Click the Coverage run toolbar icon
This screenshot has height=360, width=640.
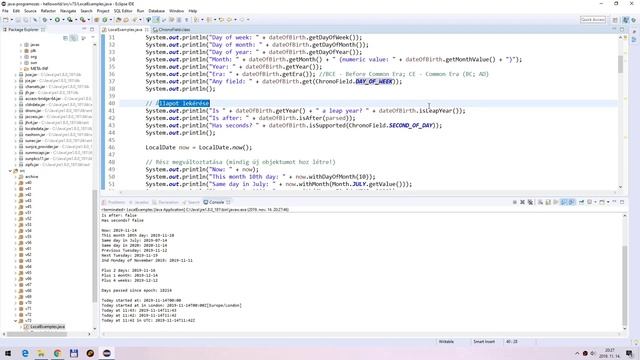[70, 20]
